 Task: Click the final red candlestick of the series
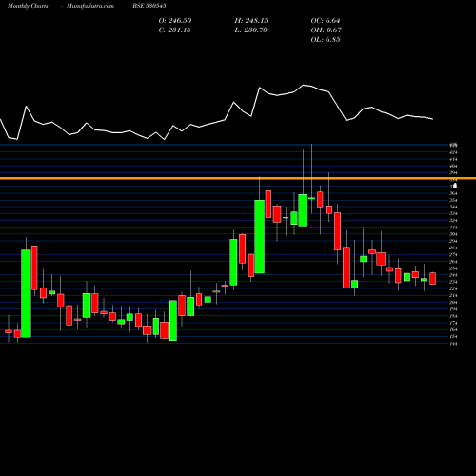click(x=433, y=278)
